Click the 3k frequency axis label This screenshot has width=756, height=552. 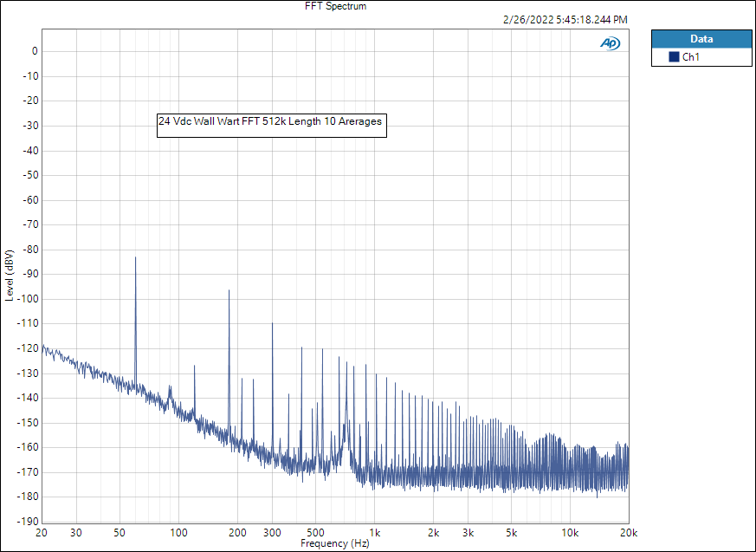(x=468, y=533)
